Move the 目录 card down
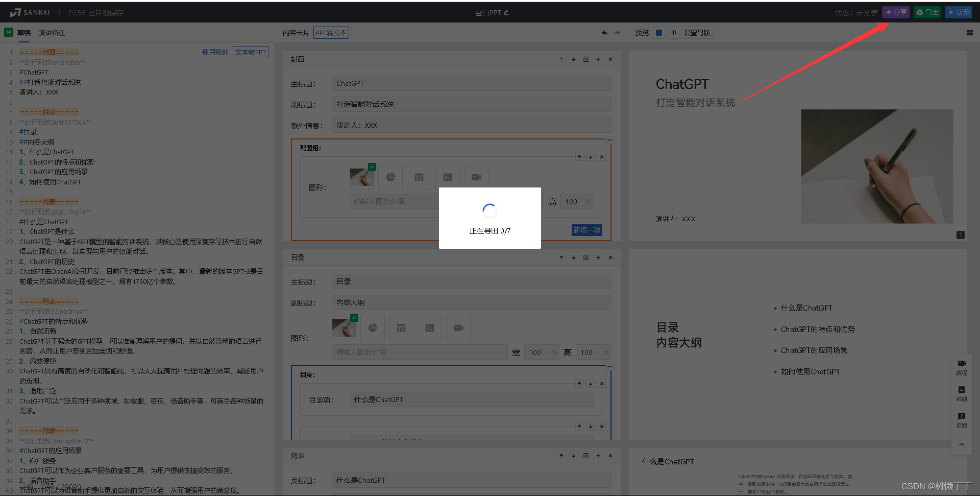The image size is (980, 496). (574, 257)
